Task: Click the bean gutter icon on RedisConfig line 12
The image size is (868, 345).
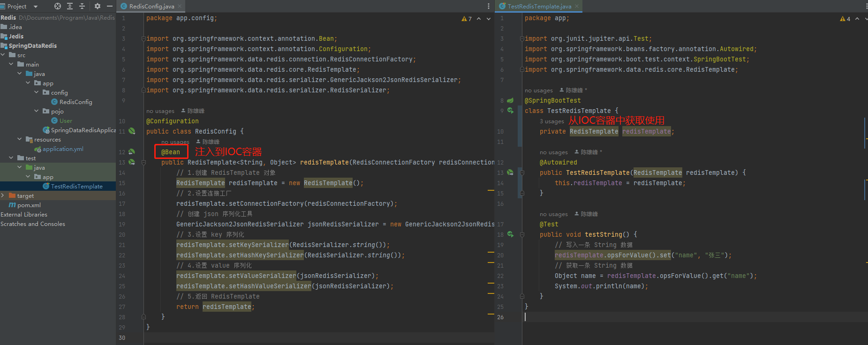Action: coord(132,152)
